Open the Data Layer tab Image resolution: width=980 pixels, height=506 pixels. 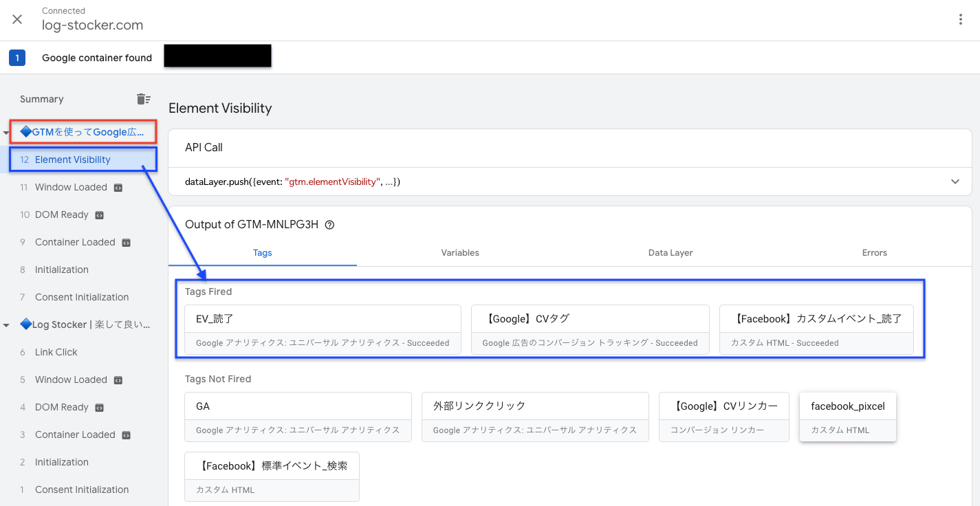tap(671, 253)
